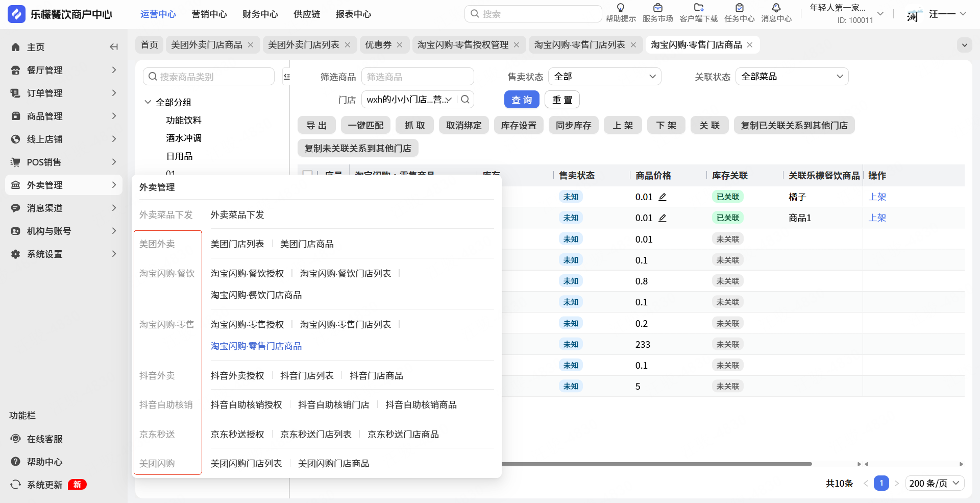
Task: Open the Service Market icon
Action: tap(657, 8)
